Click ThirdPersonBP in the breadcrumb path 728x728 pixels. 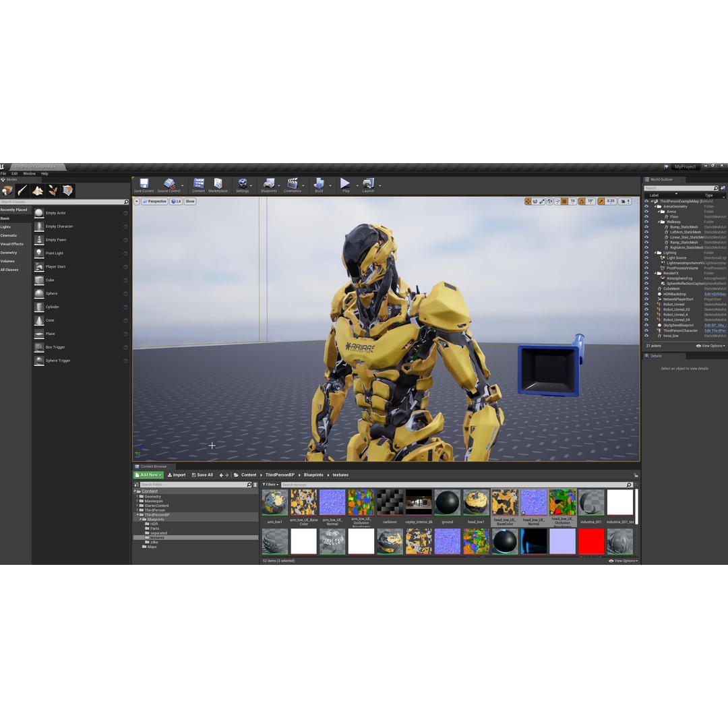pyautogui.click(x=280, y=475)
